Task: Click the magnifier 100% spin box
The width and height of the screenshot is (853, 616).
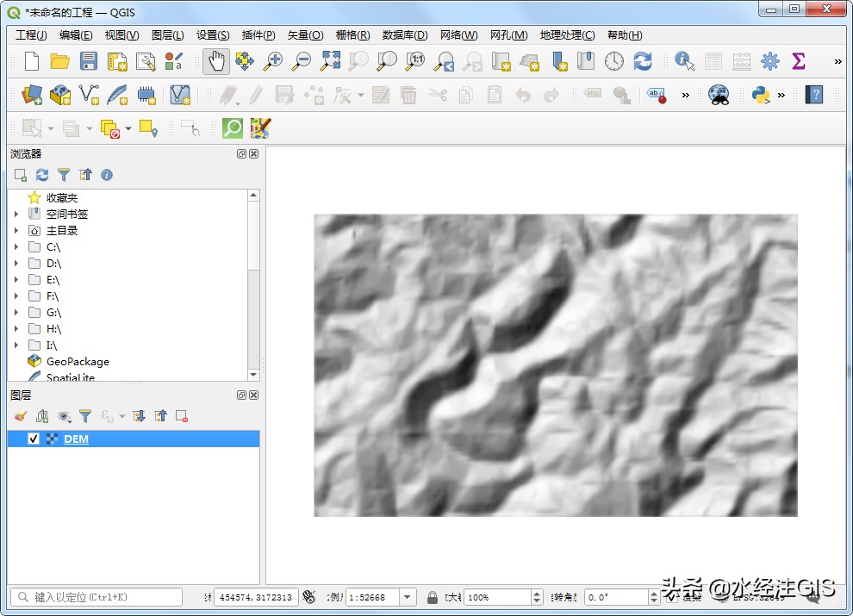Action: [503, 597]
